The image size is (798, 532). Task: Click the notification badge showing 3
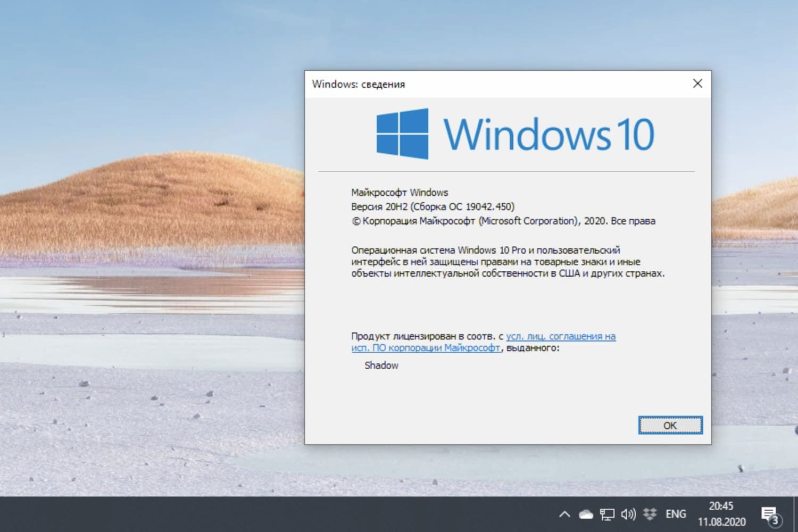(775, 519)
